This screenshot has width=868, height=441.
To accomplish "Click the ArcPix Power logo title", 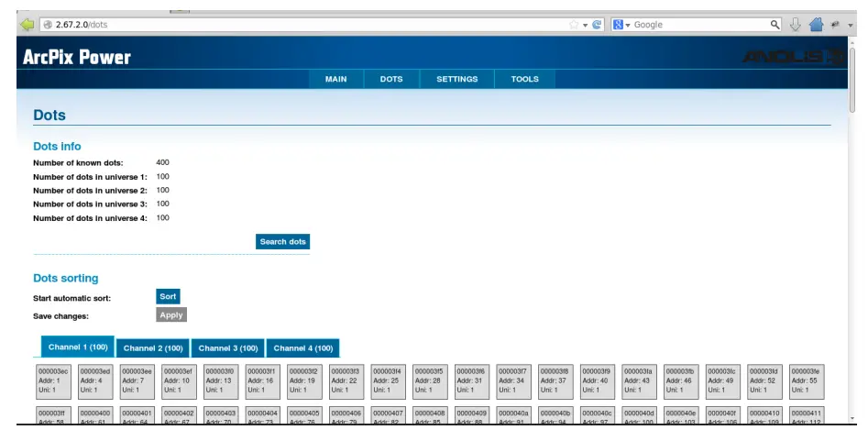I will pyautogui.click(x=77, y=57).
